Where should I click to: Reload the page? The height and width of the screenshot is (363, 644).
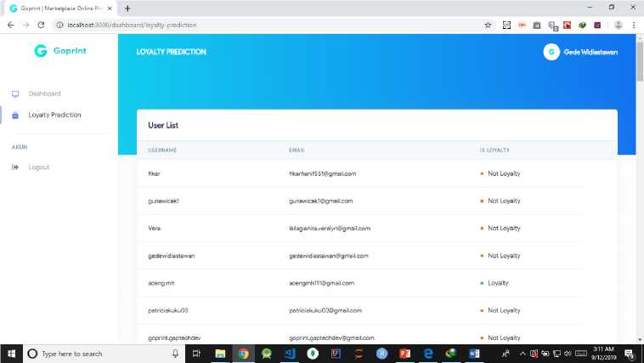[x=41, y=25]
